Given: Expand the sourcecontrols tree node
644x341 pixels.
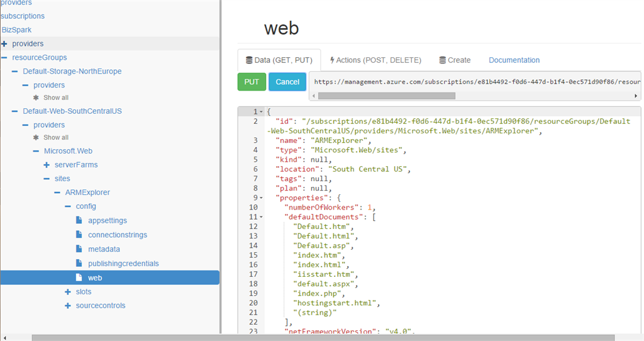Looking at the screenshot, I should tap(68, 306).
